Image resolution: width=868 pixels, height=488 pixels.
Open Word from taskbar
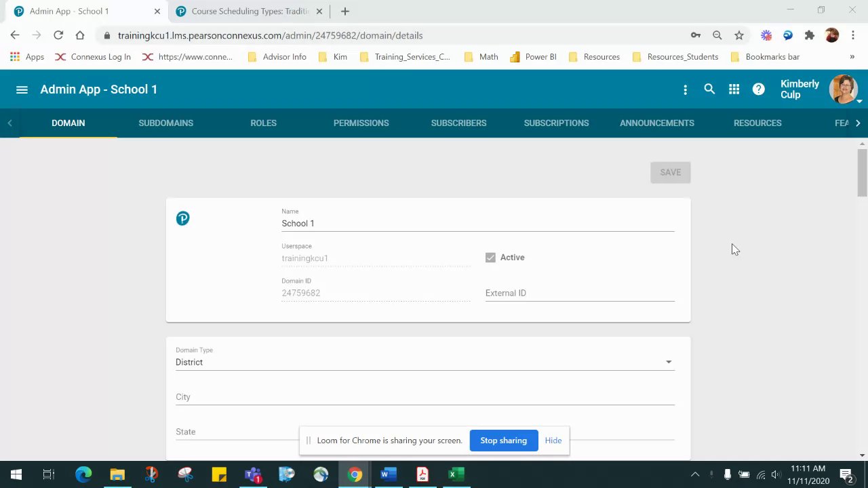pyautogui.click(x=389, y=474)
